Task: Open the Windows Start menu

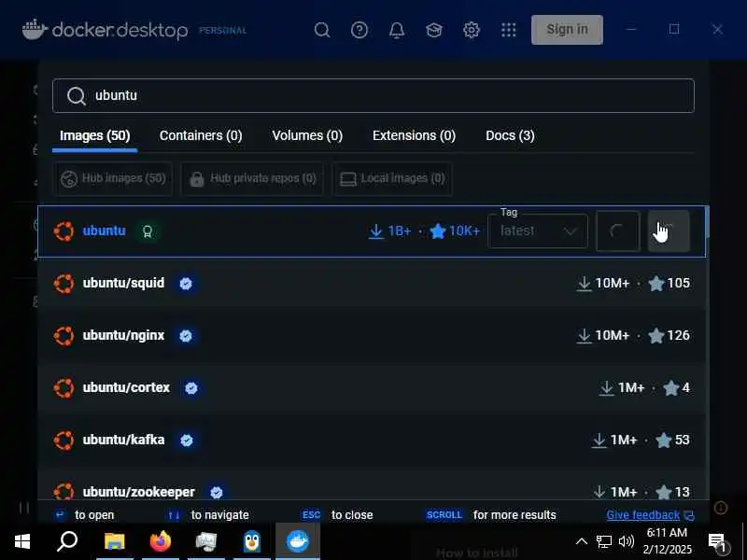Action: (x=21, y=541)
